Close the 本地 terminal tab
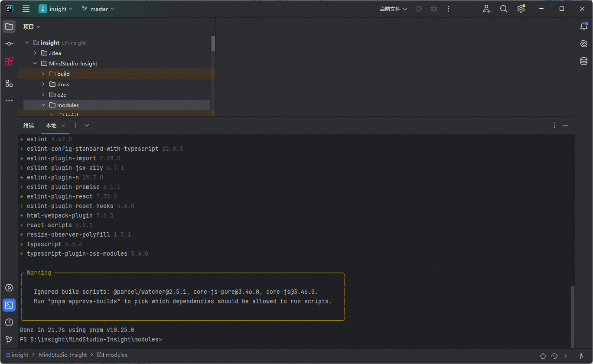593x364 pixels. tap(63, 125)
